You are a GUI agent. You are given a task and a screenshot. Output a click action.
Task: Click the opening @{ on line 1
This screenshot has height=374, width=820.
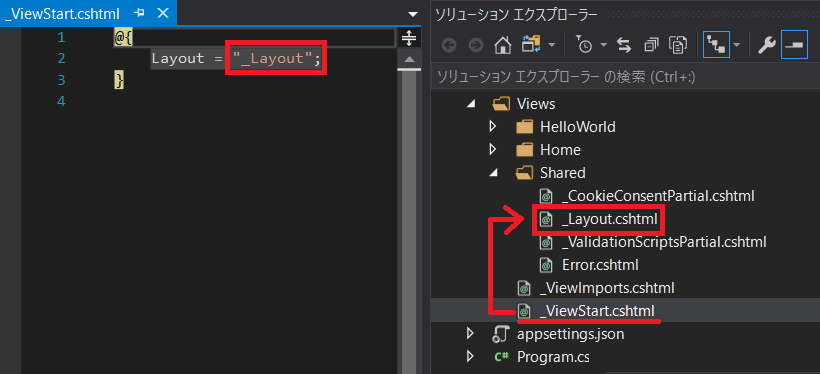click(x=123, y=38)
